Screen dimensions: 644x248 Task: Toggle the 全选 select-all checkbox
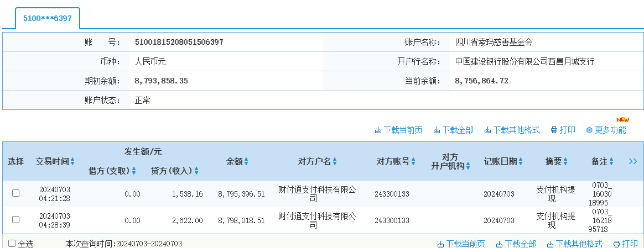tap(12, 243)
